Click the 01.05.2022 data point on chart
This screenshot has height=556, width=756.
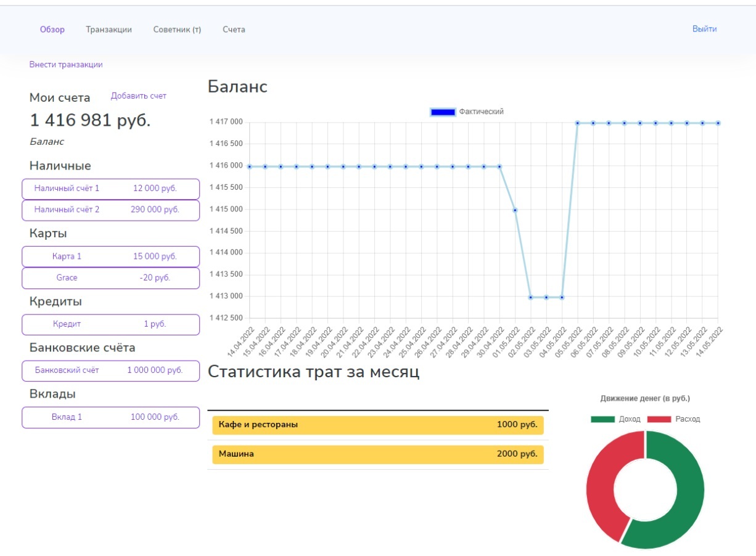point(515,210)
